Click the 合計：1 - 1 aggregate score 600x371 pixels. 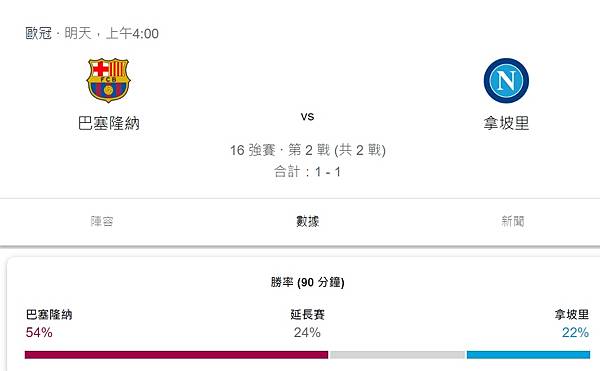(307, 172)
